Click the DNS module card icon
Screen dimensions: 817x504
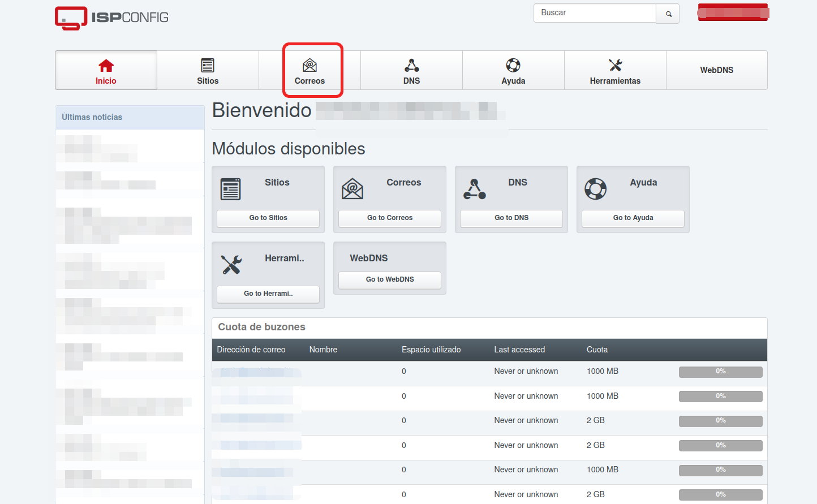point(474,189)
